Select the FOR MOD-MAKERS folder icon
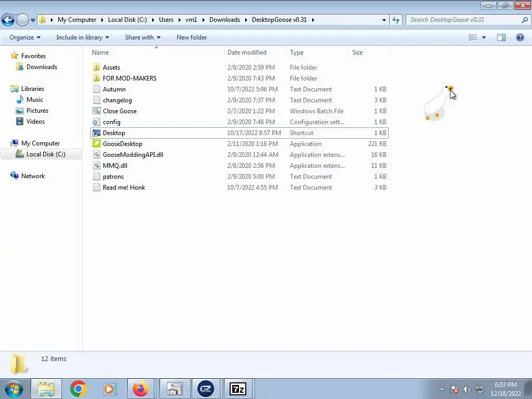 96,78
